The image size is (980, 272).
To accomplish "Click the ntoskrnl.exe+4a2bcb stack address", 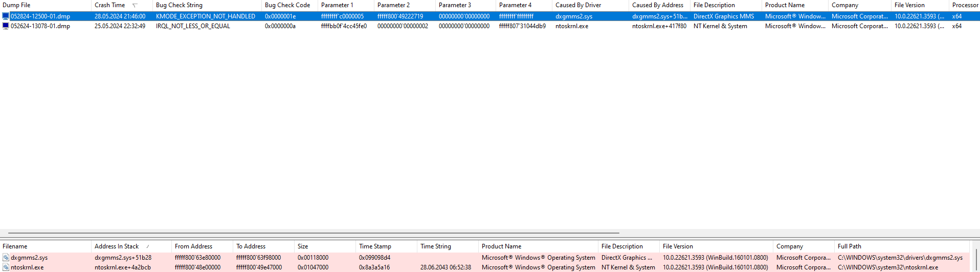I will click(x=123, y=267).
